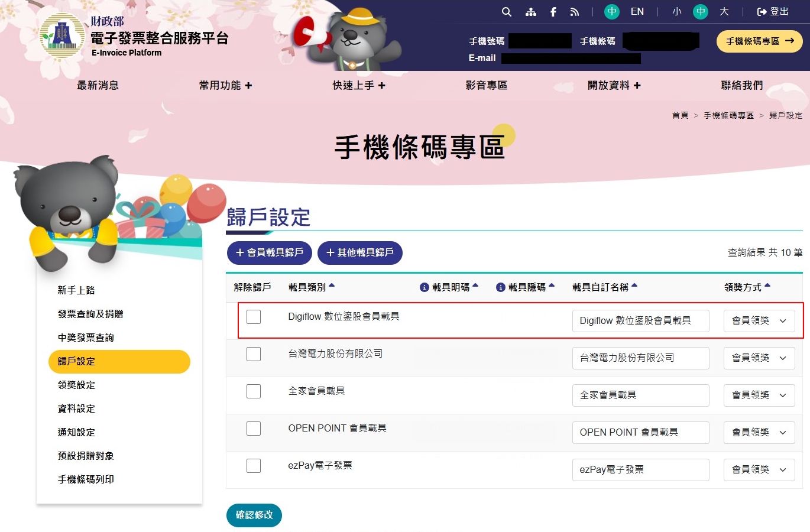Click the info icon beside 載具隱碼
The height and width of the screenshot is (532, 810).
coord(500,287)
